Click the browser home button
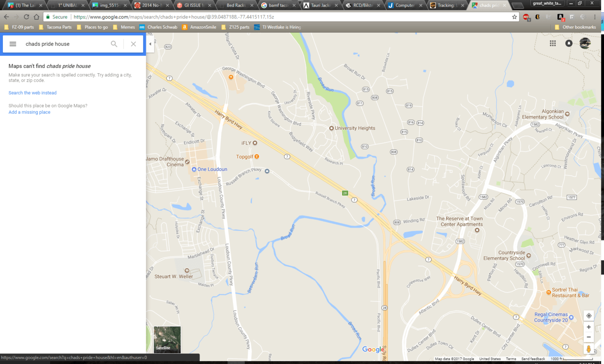 [36, 17]
